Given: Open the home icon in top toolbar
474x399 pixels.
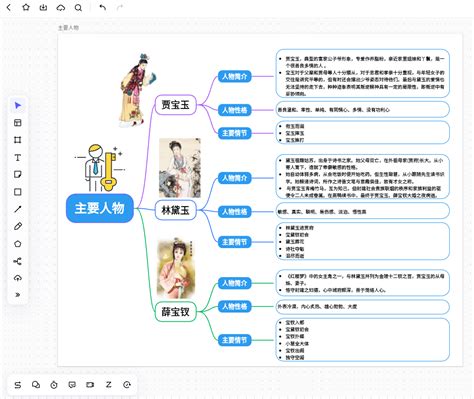Looking at the screenshot, I should pyautogui.click(x=26, y=7).
